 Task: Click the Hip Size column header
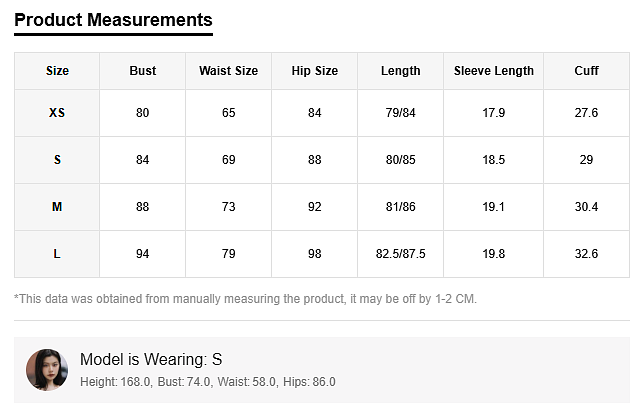tap(314, 71)
